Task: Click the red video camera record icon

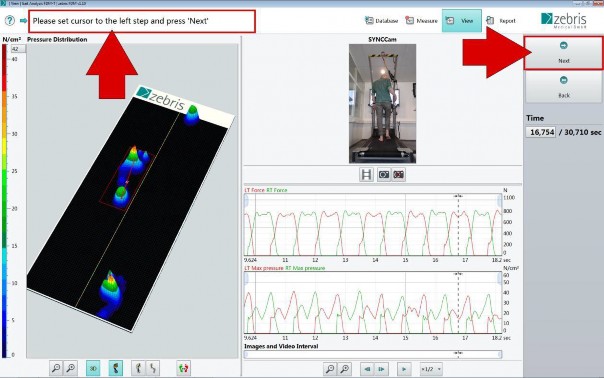Action: coord(399,175)
